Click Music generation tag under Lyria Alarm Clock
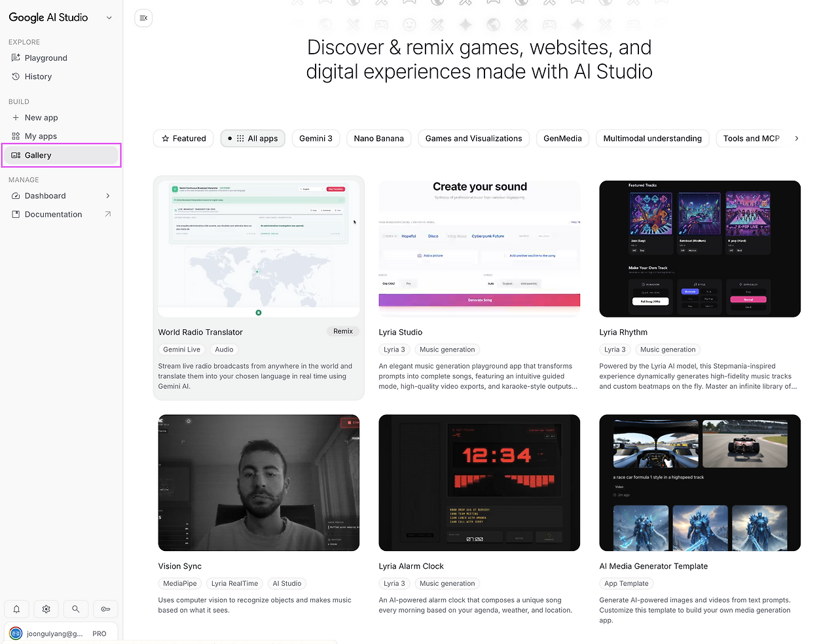The height and width of the screenshot is (644, 838). coord(447,584)
